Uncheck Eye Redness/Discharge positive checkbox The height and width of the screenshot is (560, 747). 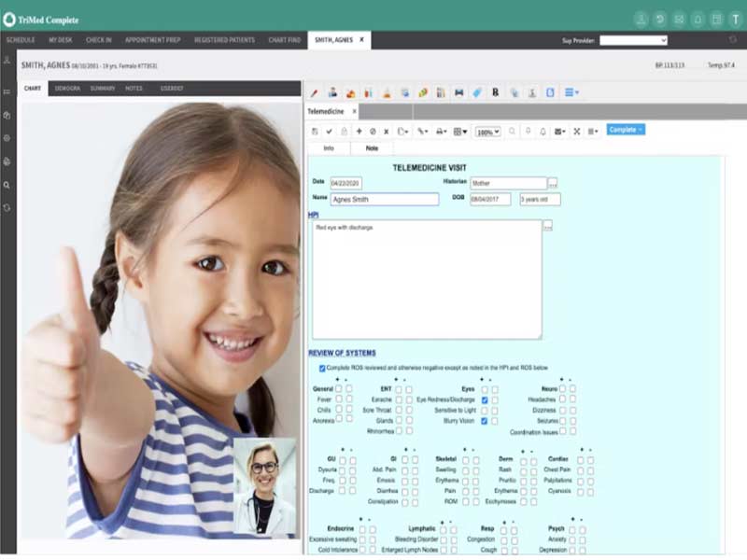coord(485,400)
